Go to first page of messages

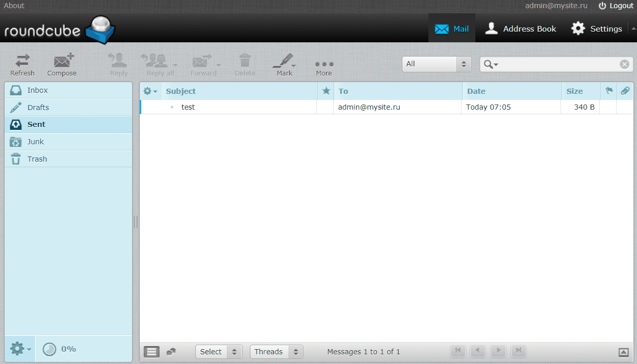[457, 351]
